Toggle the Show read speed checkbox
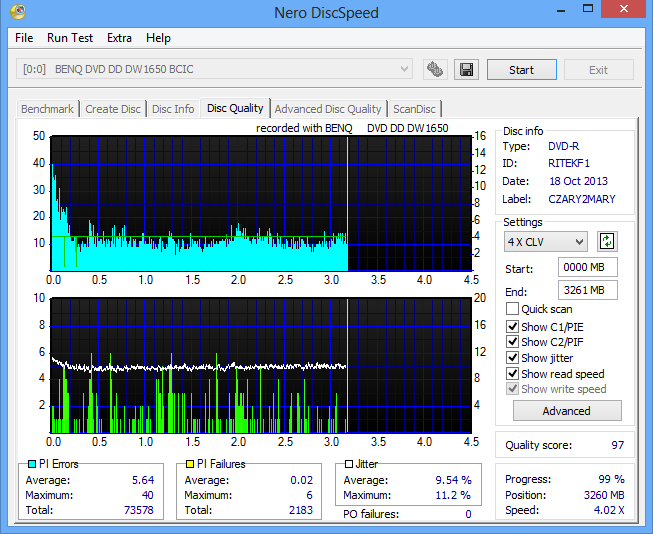 [x=512, y=374]
